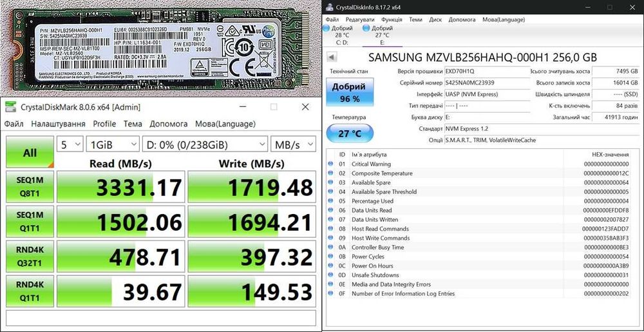Run all benchmarks with All button
This screenshot has width=644, height=332.
30,152
